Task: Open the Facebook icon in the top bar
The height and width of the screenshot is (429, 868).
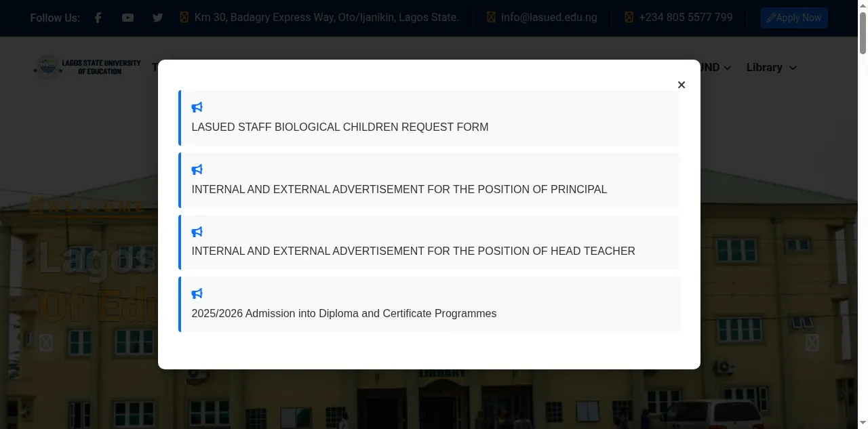Action: [98, 18]
